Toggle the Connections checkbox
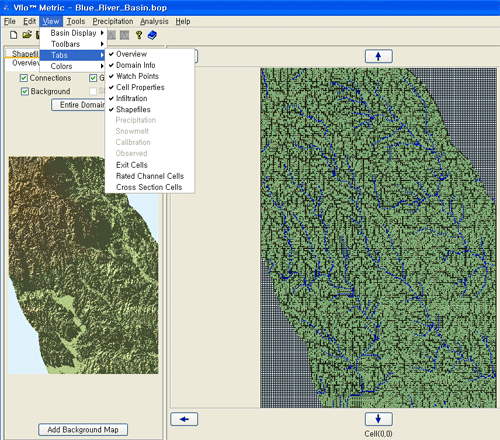This screenshot has width=500, height=440. [x=24, y=78]
